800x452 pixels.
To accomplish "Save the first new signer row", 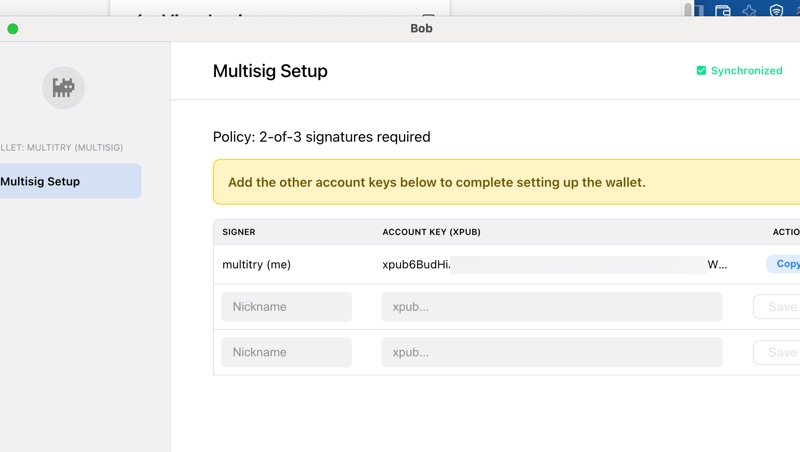I will pos(778,307).
